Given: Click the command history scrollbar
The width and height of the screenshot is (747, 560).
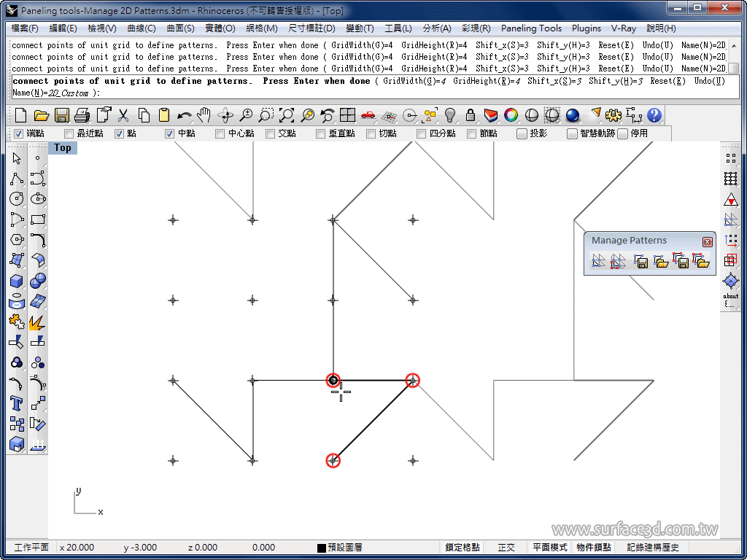Looking at the screenshot, I should 734,56.
